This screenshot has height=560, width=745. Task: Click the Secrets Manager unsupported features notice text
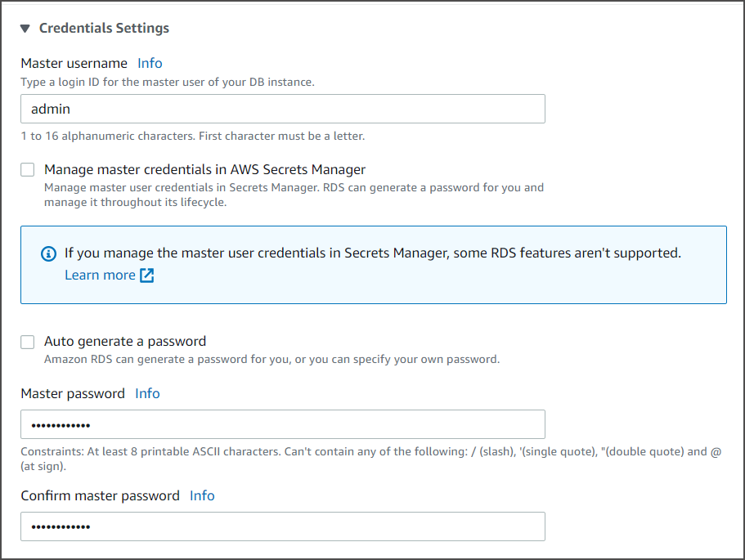372,253
